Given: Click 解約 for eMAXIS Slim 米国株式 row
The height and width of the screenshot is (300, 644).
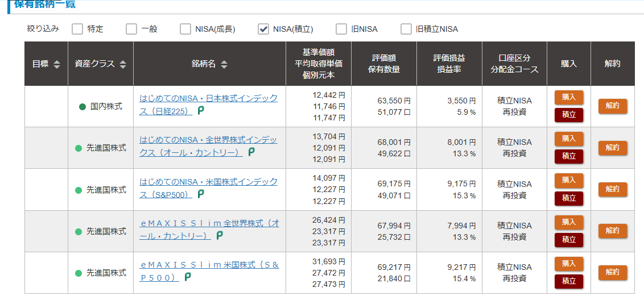Looking at the screenshot, I should (612, 273).
